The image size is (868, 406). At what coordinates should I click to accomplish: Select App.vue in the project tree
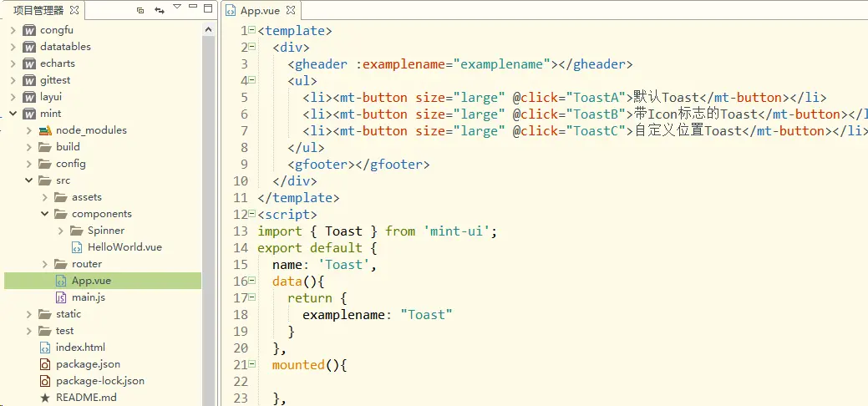[x=91, y=281]
